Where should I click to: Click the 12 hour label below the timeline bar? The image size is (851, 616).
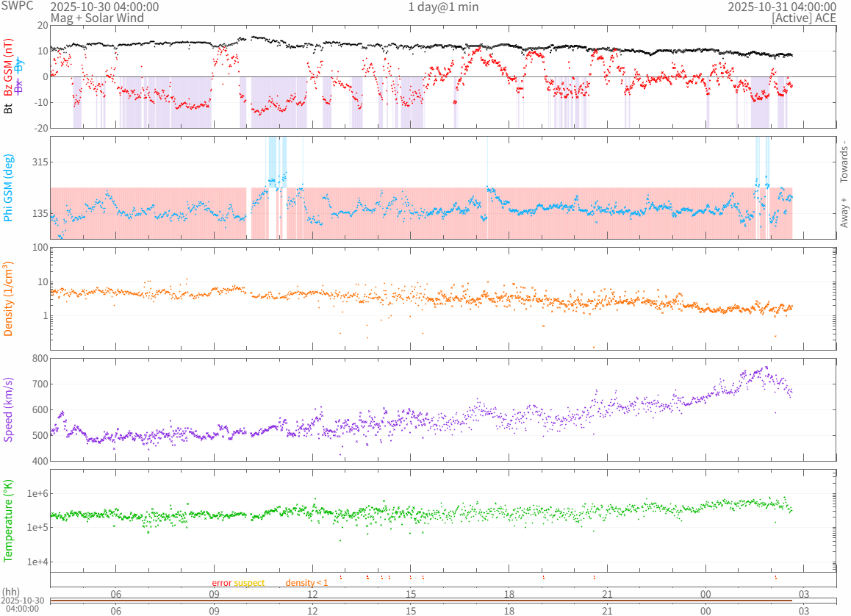pyautogui.click(x=312, y=611)
